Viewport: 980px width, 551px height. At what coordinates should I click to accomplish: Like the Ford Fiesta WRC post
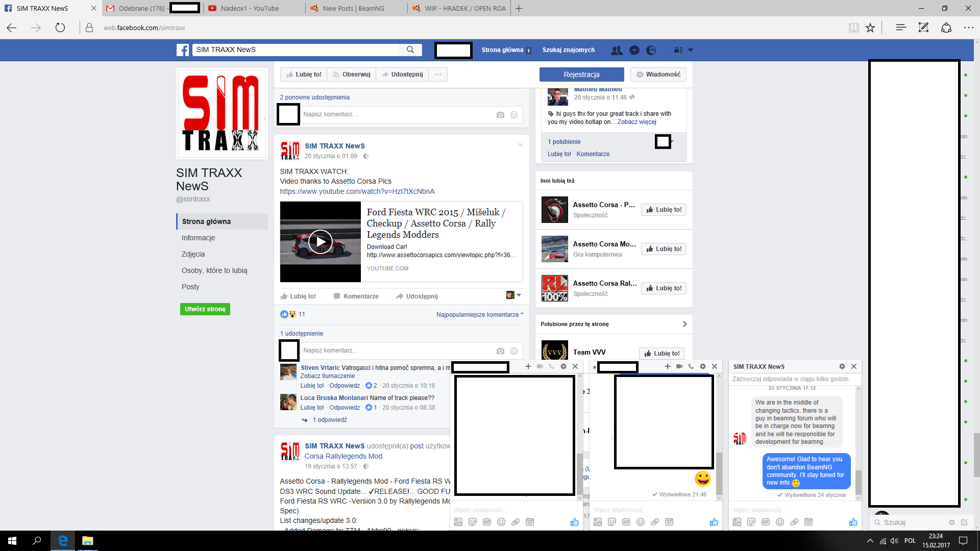(298, 296)
